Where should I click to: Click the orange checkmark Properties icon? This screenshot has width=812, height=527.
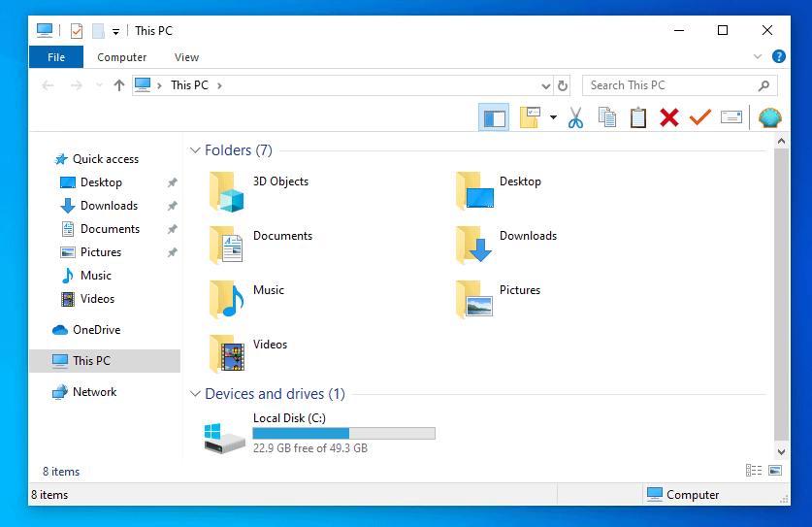point(699,118)
